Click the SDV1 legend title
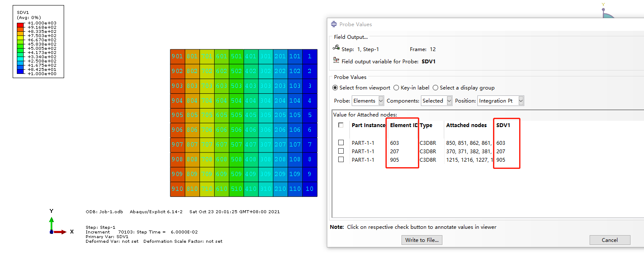Image resolution: width=644 pixels, height=255 pixels. [x=23, y=13]
